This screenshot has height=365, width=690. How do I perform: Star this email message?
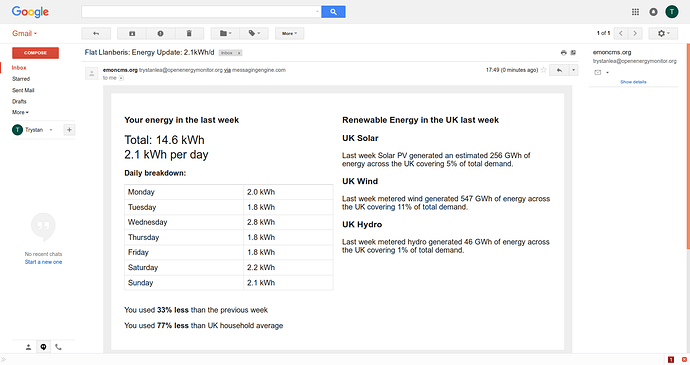[x=543, y=70]
